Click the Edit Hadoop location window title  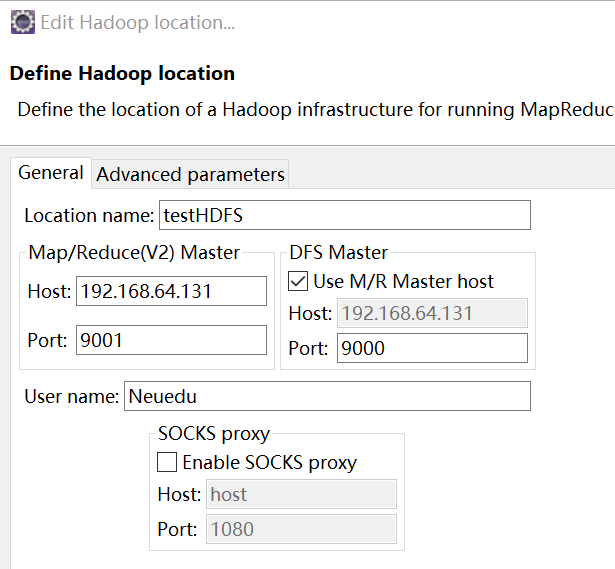137,22
